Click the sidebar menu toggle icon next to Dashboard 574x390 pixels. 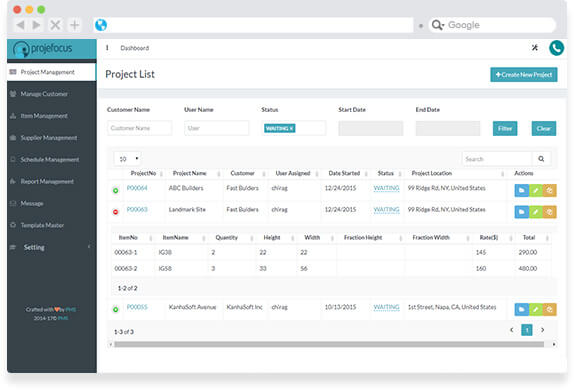107,48
